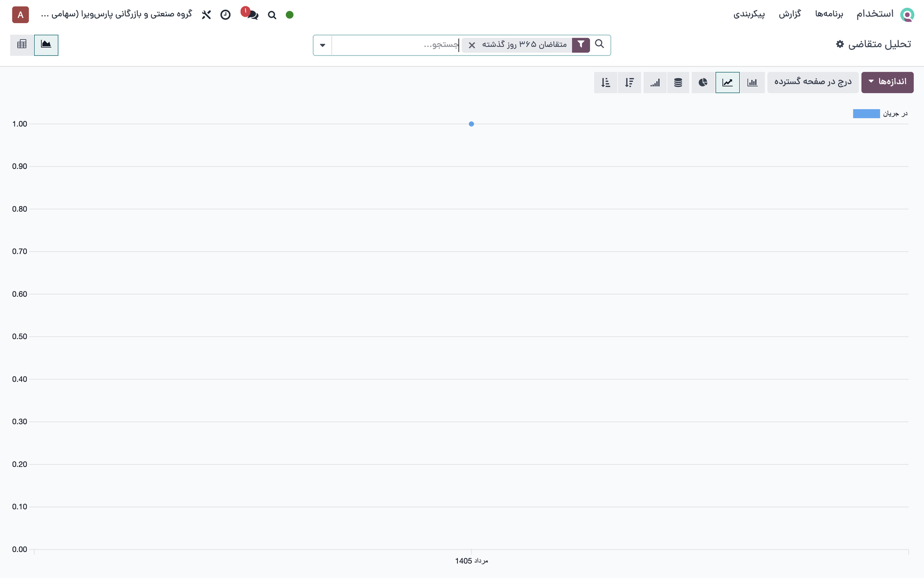Toggle the cumulative chart option
The height and width of the screenshot is (578, 924).
click(655, 82)
